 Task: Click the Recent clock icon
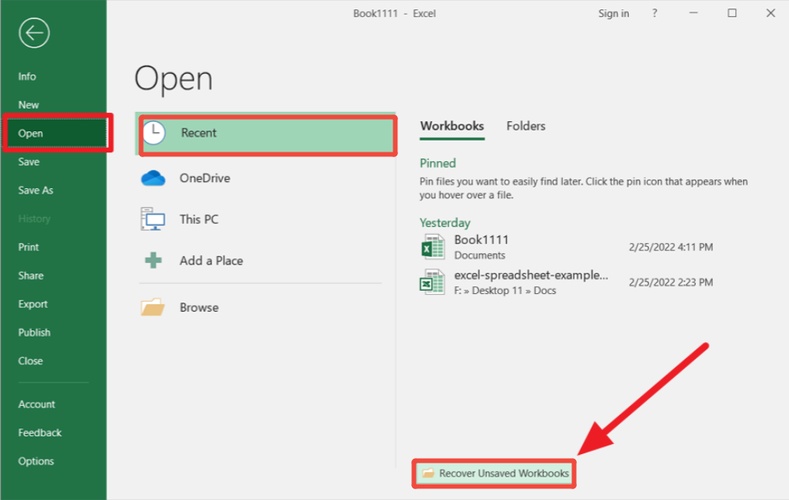click(154, 133)
